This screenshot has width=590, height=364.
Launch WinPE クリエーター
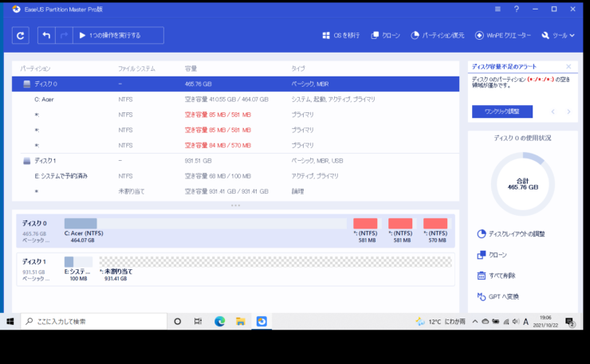[503, 35]
